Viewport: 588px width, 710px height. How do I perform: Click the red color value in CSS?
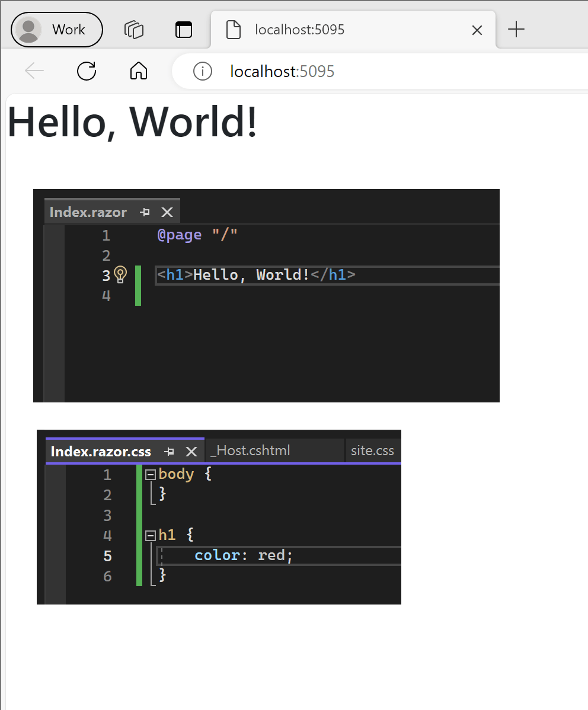click(271, 555)
